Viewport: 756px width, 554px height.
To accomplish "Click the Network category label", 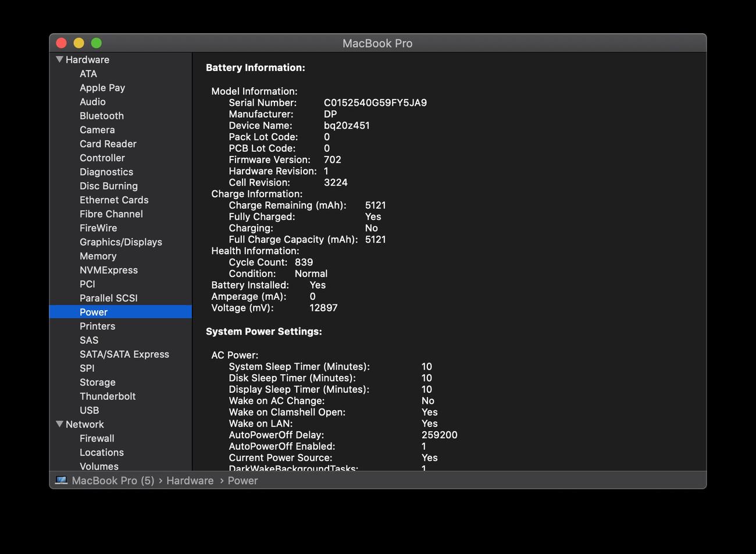I will tap(85, 424).
